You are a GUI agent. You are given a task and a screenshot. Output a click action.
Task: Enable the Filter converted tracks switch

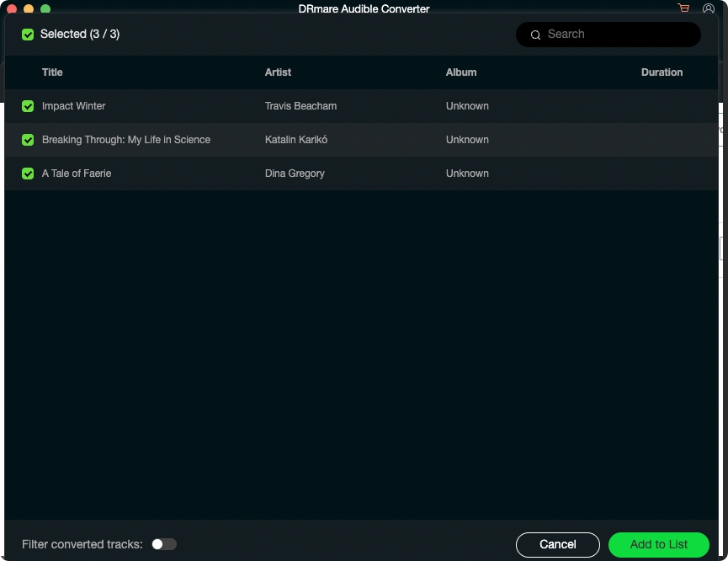click(x=164, y=544)
